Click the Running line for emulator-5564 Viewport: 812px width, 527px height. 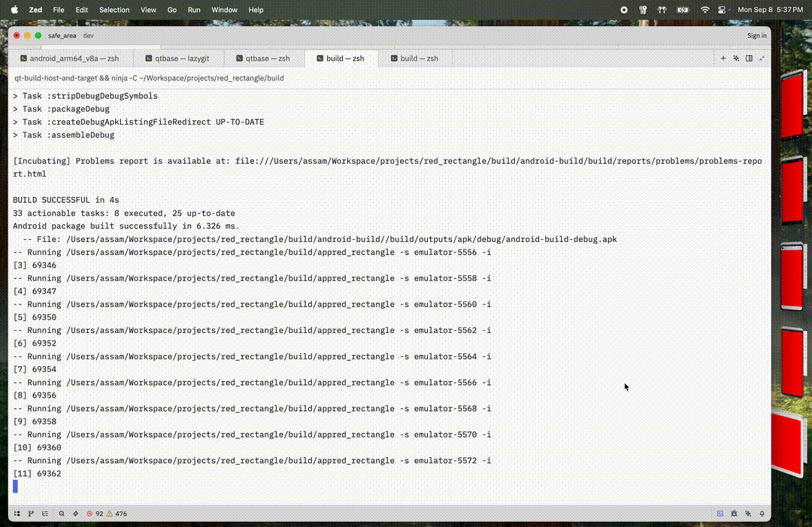tap(252, 356)
